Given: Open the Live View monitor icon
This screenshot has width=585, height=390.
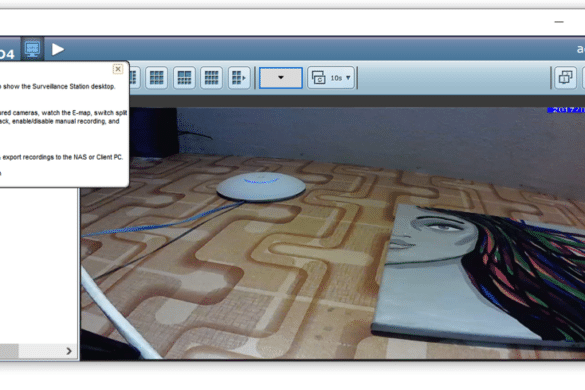Looking at the screenshot, I should (x=32, y=49).
